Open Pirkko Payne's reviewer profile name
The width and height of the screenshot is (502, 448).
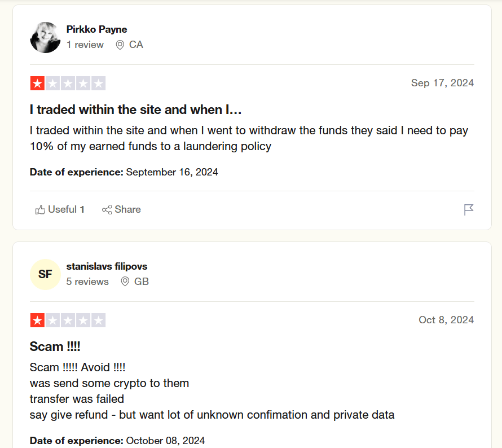pos(96,29)
